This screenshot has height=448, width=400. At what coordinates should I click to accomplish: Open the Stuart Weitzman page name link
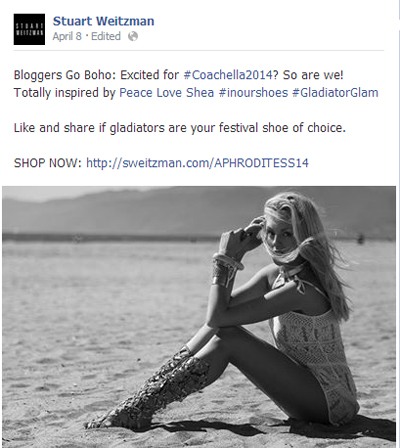tap(103, 21)
